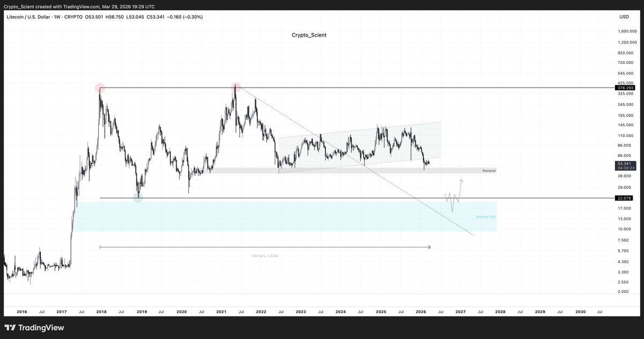Image resolution: width=644 pixels, height=339 pixels.
Task: Click the 2030 label on time axis
Action: click(x=580, y=312)
